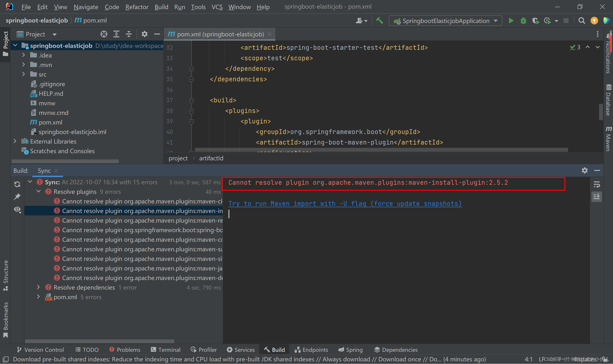Expand all in Project panel

click(116, 34)
